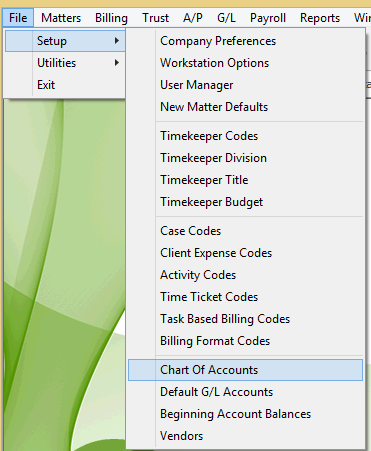The height and width of the screenshot is (451, 371).
Task: Click Chart Of Accounts
Action: (245, 370)
